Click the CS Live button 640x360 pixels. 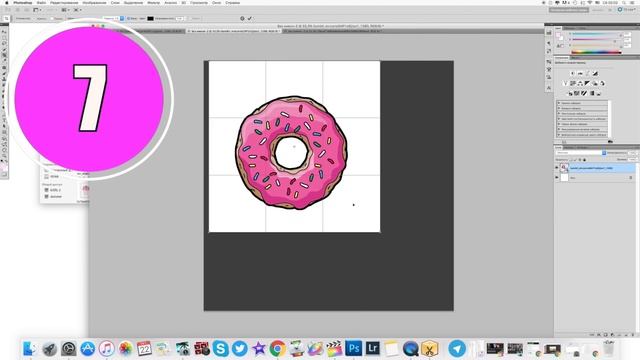628,10
